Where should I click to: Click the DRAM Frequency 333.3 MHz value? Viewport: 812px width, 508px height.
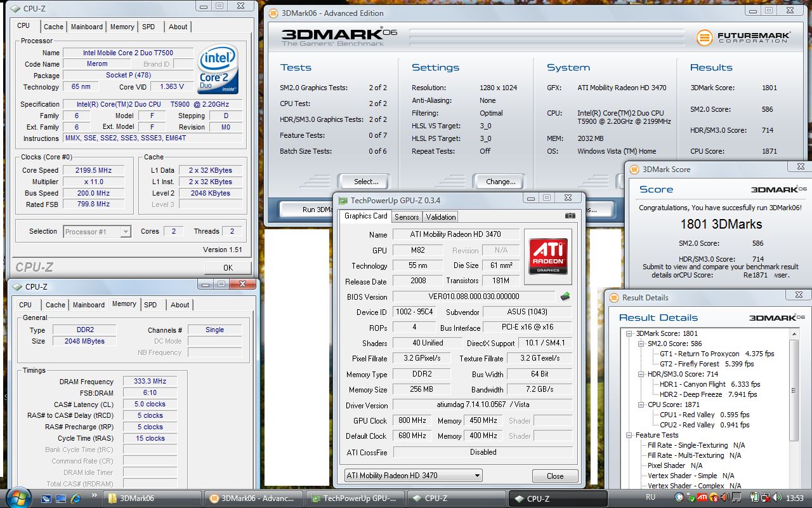tap(150, 381)
